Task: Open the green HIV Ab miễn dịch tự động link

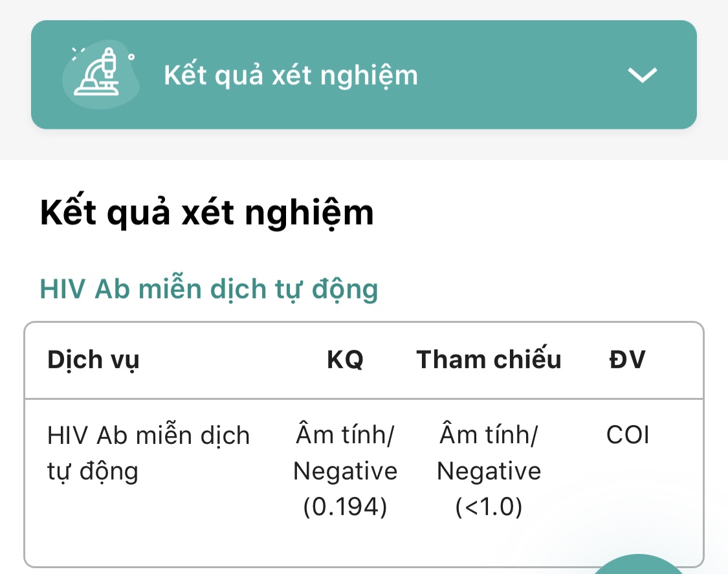Action: pos(209,289)
